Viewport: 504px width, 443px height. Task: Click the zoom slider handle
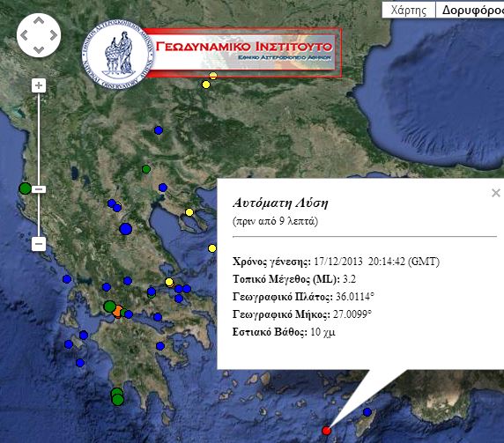click(39, 189)
